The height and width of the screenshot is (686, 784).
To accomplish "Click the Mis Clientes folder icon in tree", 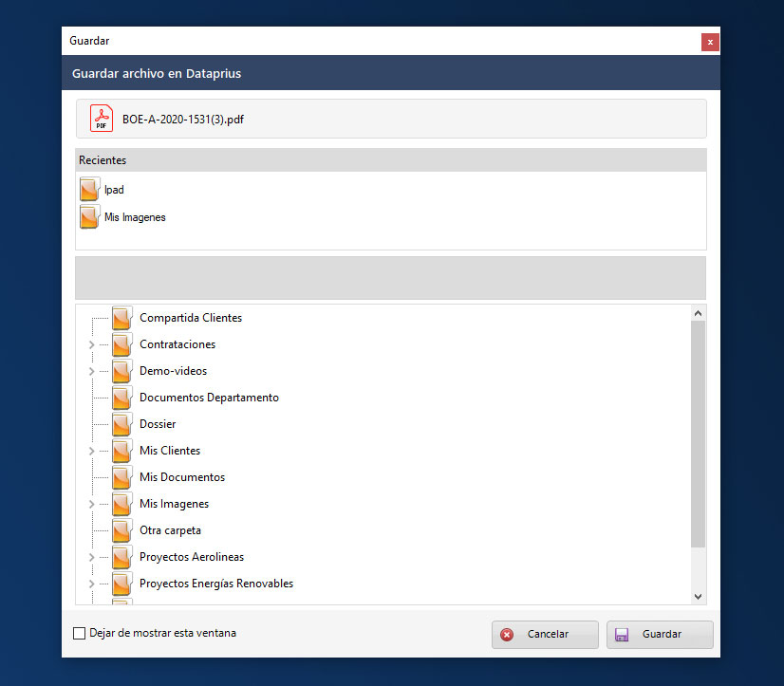I will coord(122,450).
